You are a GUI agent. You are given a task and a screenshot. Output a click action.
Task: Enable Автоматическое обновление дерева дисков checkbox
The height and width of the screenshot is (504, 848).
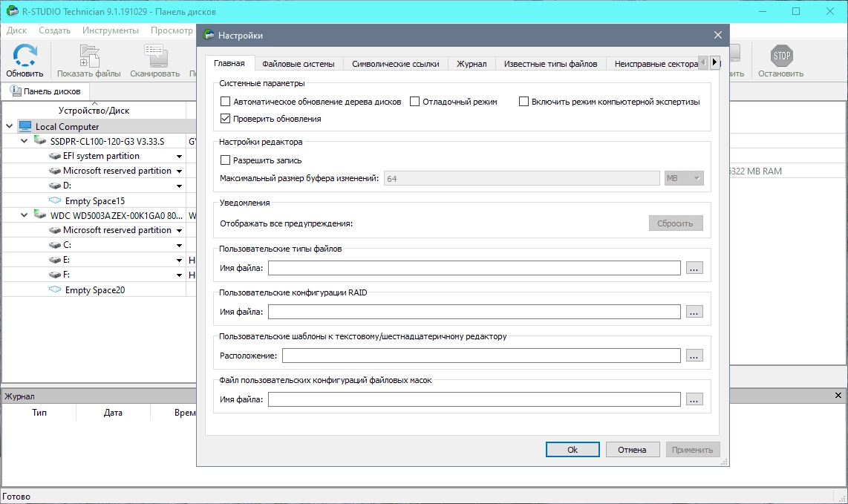pos(226,101)
